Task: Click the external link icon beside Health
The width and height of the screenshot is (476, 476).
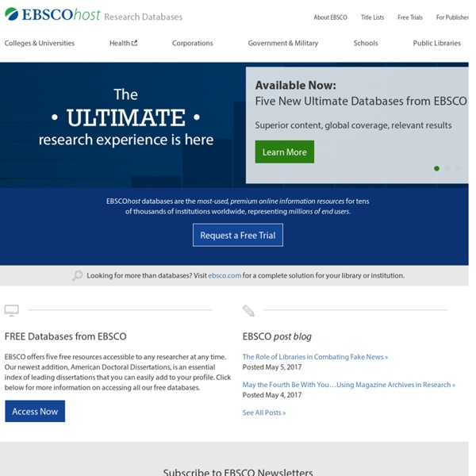Action: (135, 43)
